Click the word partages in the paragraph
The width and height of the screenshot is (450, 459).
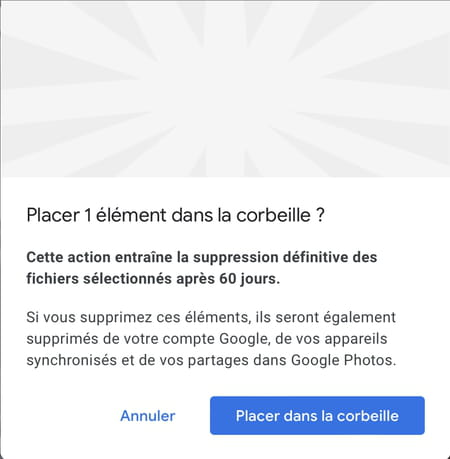(218, 360)
